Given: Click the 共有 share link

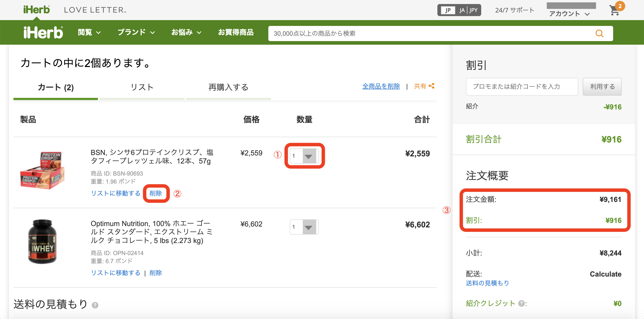Looking at the screenshot, I should (x=420, y=86).
